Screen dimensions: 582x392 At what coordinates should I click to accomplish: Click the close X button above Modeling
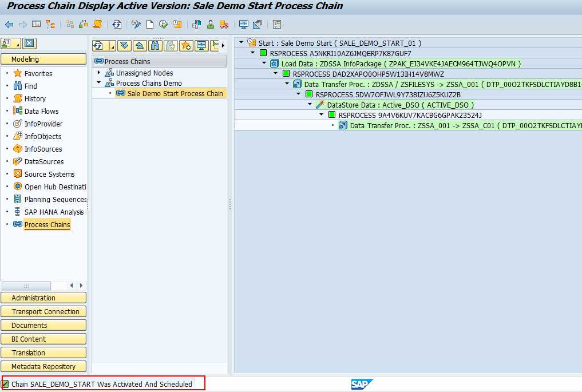tap(29, 43)
